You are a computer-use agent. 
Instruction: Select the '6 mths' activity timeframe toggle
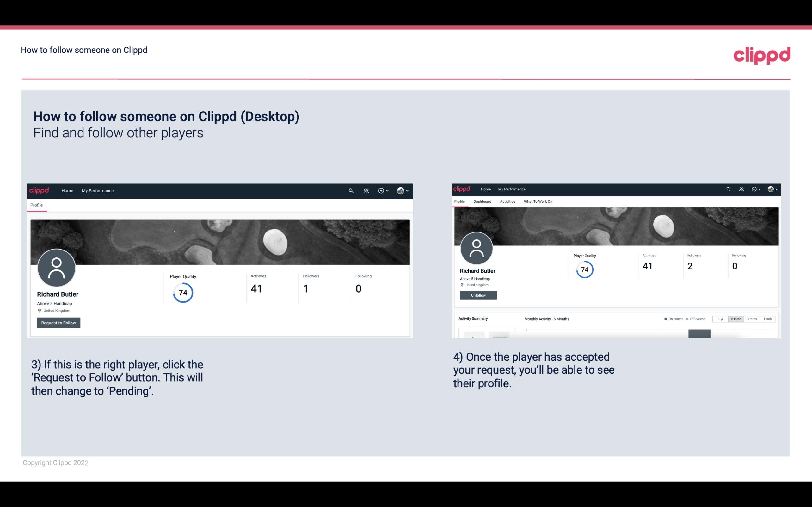(x=735, y=318)
